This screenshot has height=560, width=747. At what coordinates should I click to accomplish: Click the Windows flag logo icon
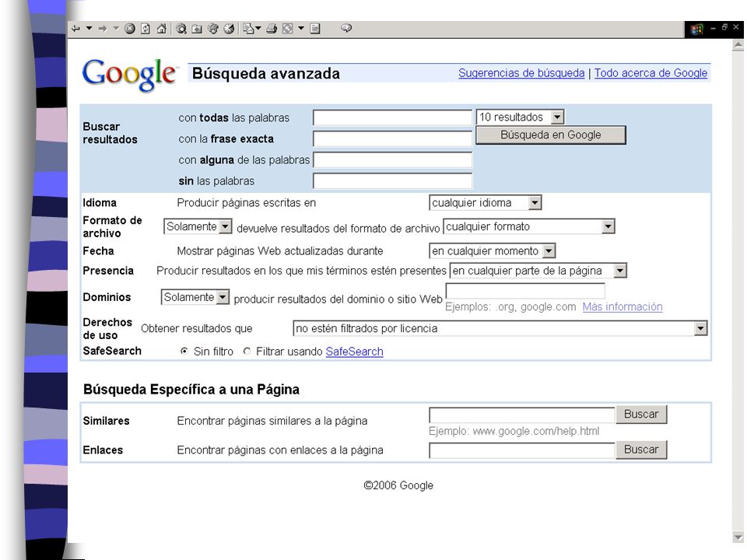click(x=696, y=30)
